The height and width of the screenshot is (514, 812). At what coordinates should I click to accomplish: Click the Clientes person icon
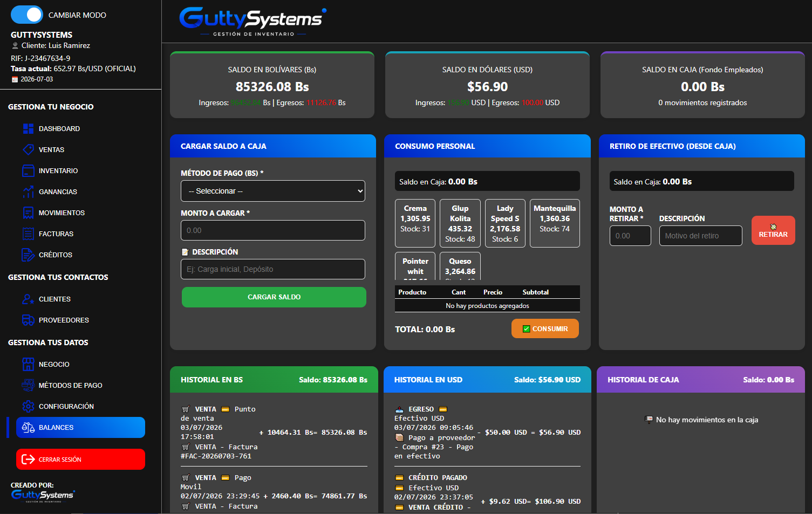point(28,299)
